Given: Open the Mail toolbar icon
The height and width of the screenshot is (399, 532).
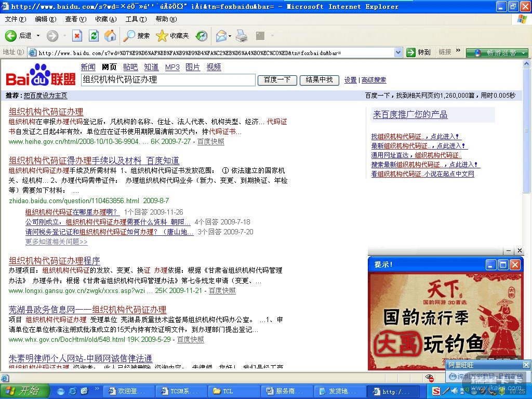Looking at the screenshot, I should pyautogui.click(x=220, y=36).
